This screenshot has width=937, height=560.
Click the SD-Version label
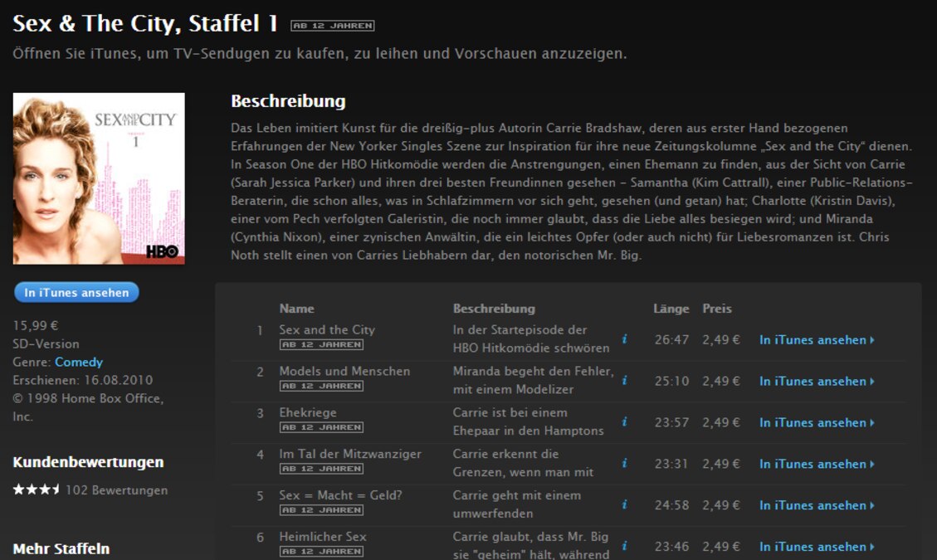click(46, 344)
